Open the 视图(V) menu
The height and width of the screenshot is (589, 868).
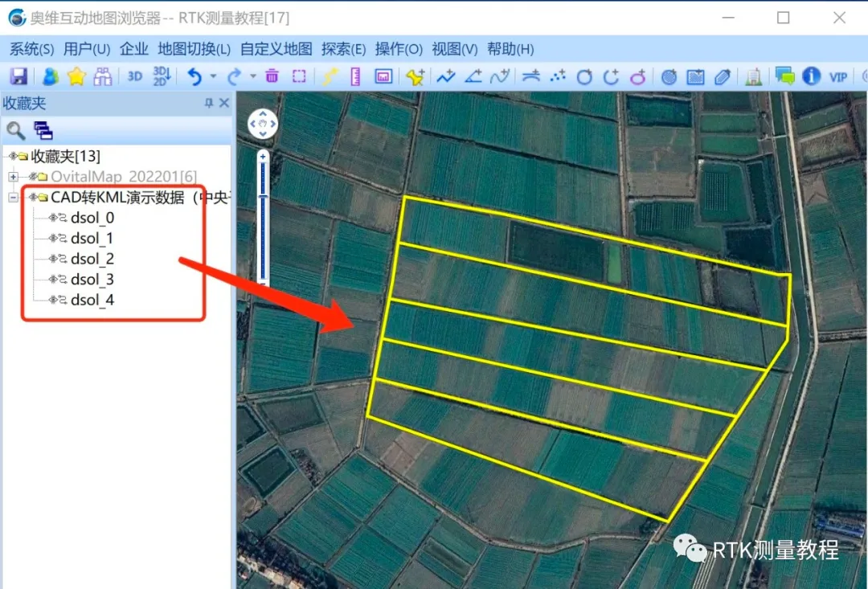453,49
